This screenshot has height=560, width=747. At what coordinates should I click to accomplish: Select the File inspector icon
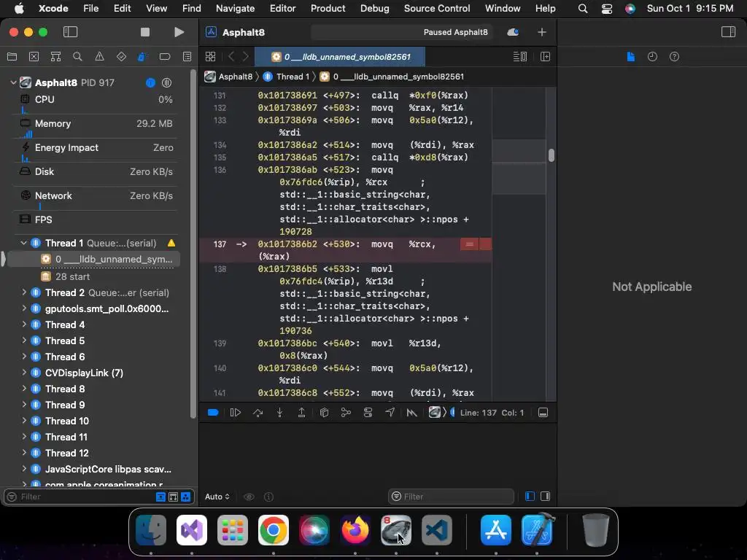click(631, 57)
